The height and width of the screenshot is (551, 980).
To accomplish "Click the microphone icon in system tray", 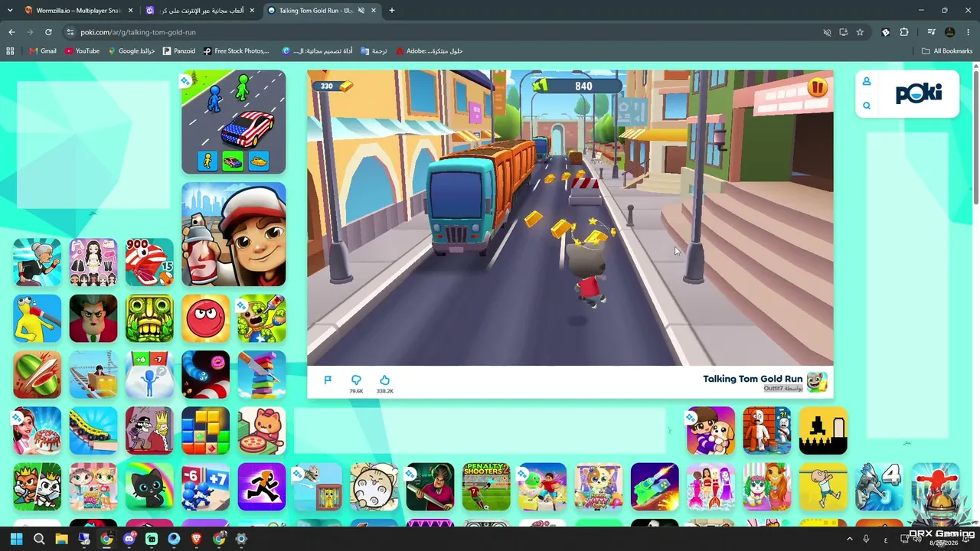I will click(x=866, y=539).
